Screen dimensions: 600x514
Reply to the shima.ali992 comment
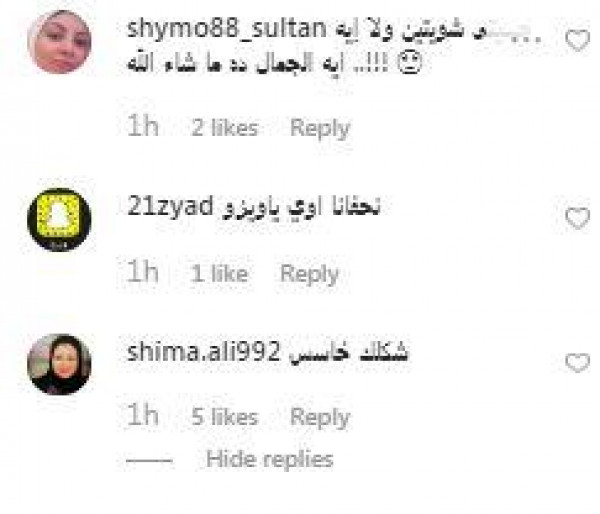[x=320, y=417]
